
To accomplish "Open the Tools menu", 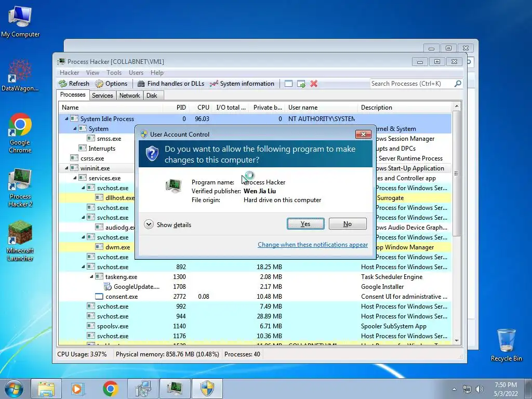I will (114, 73).
